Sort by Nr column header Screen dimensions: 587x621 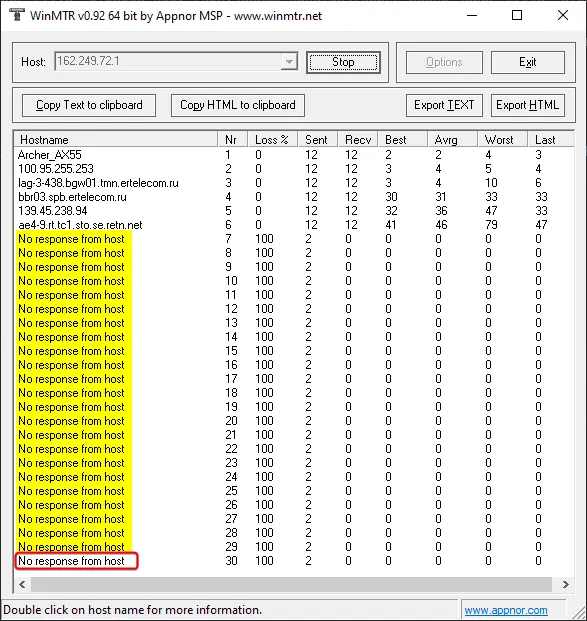(233, 140)
